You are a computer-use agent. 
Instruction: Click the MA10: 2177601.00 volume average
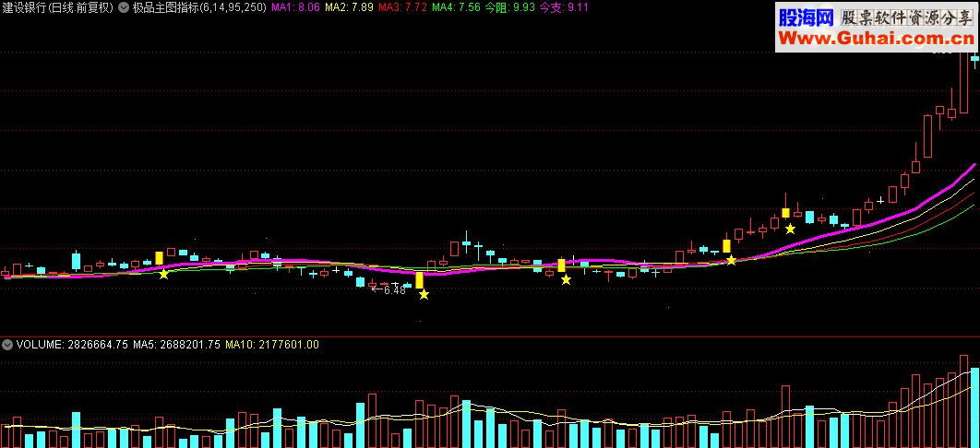click(x=272, y=345)
